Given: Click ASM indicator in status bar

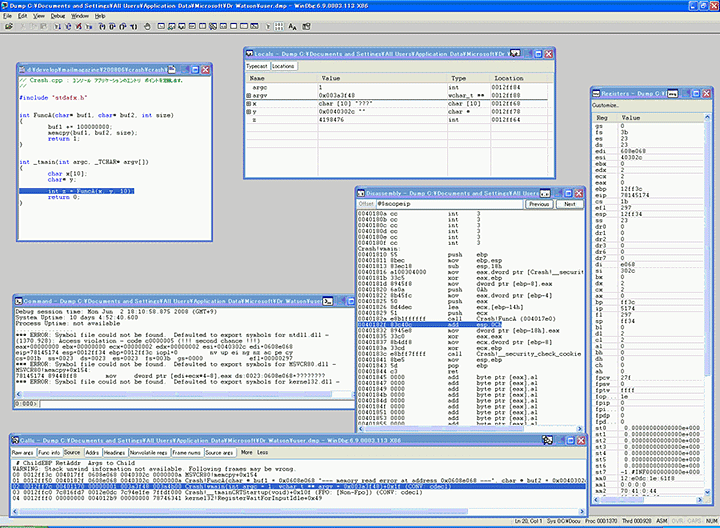Looking at the screenshot, I should pos(662,521).
